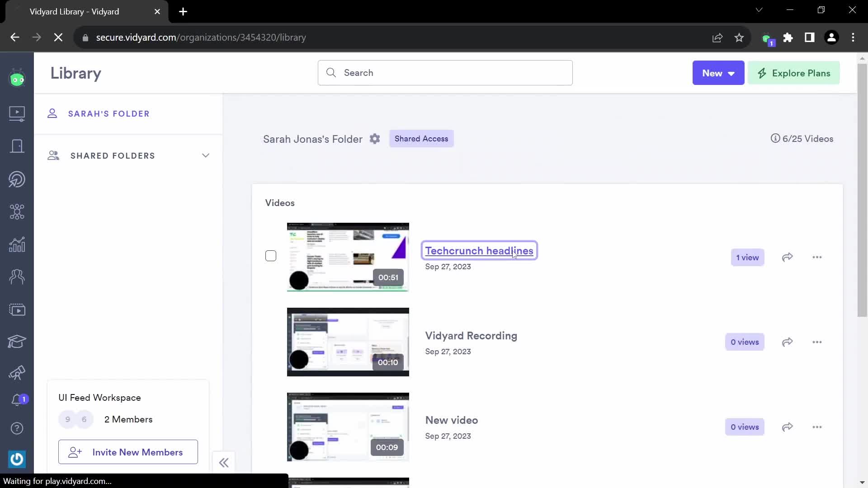The image size is (868, 488).
Task: Click the Explore Plans button
Action: (794, 73)
